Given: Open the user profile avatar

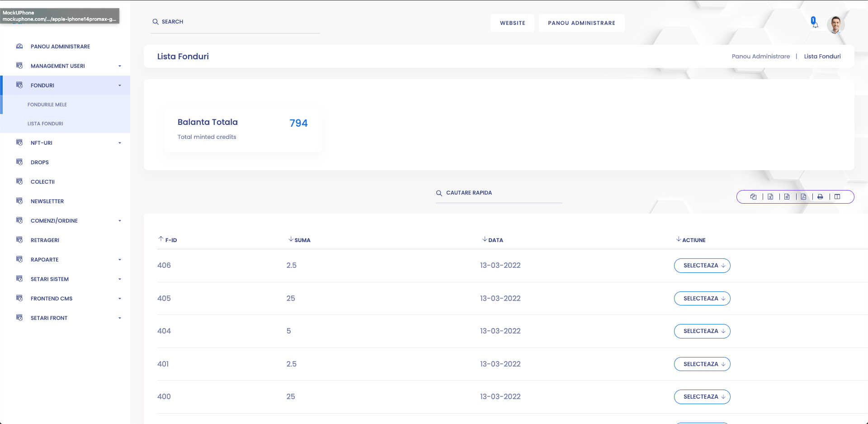Looking at the screenshot, I should 836,24.
